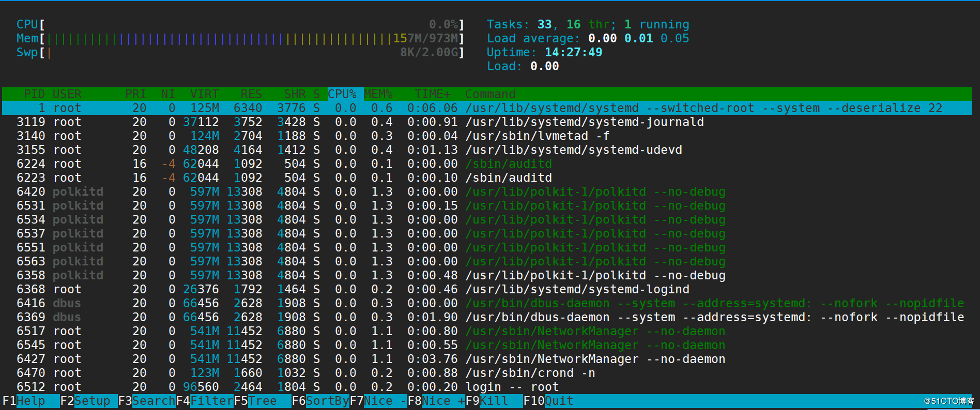980x410 pixels.
Task: Select NetworkManager thread PID 6517
Action: 487,331
